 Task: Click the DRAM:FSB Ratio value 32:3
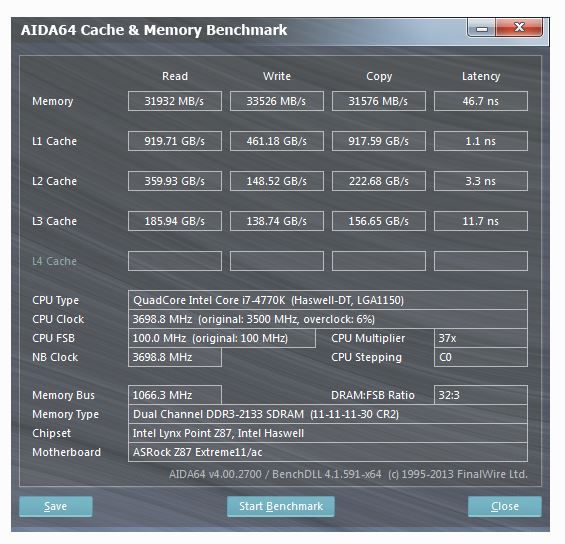481,395
